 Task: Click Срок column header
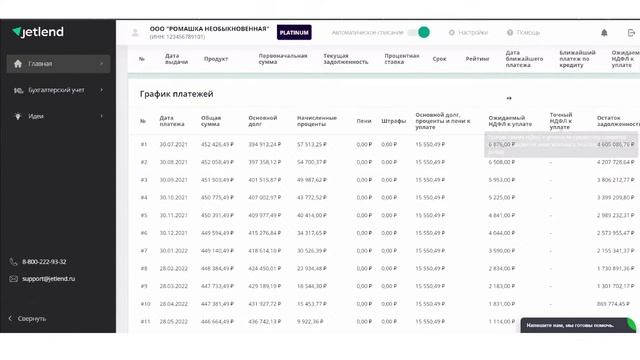coord(440,59)
